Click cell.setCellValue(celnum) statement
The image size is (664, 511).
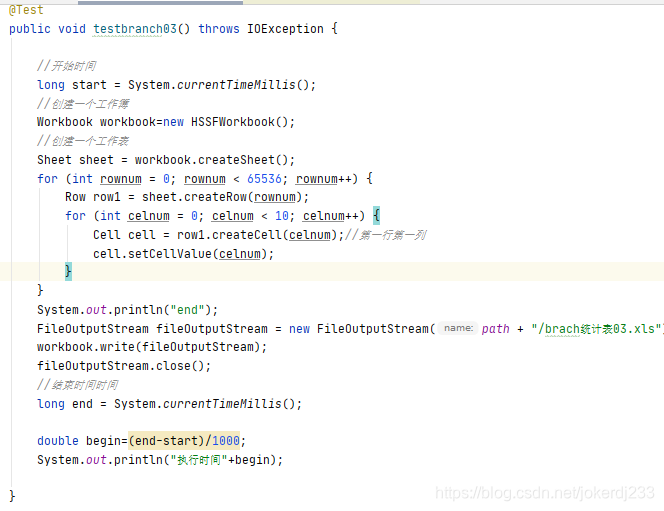tap(183, 254)
